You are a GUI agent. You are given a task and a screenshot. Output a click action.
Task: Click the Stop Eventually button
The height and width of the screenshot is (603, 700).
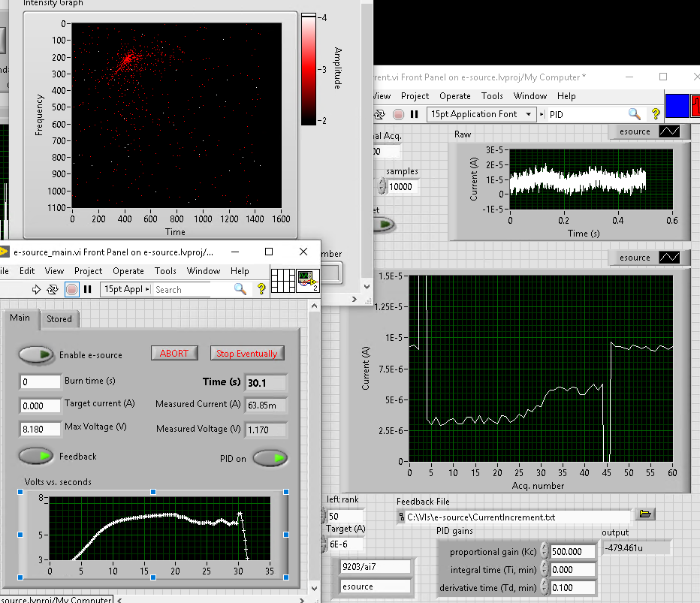pos(246,354)
